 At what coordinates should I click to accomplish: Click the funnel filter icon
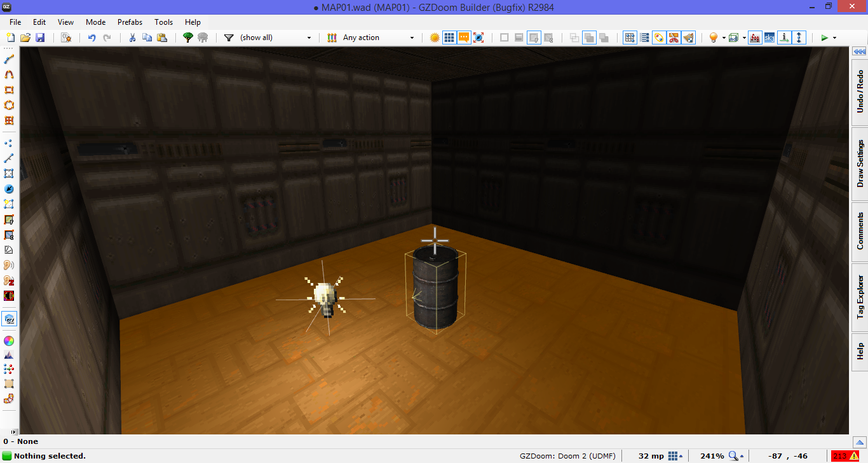tap(229, 38)
